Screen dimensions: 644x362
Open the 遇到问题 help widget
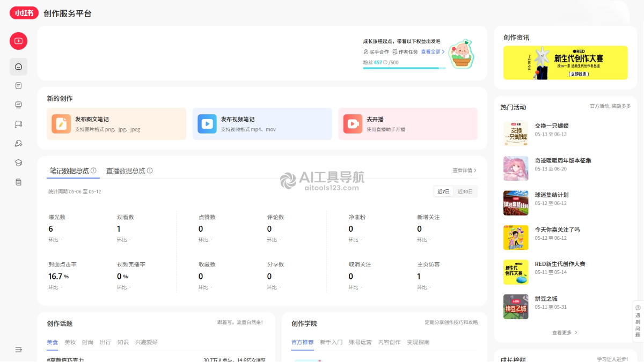point(638,321)
